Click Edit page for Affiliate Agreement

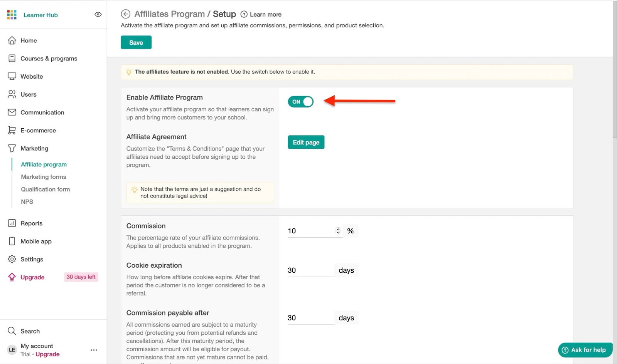click(x=306, y=142)
